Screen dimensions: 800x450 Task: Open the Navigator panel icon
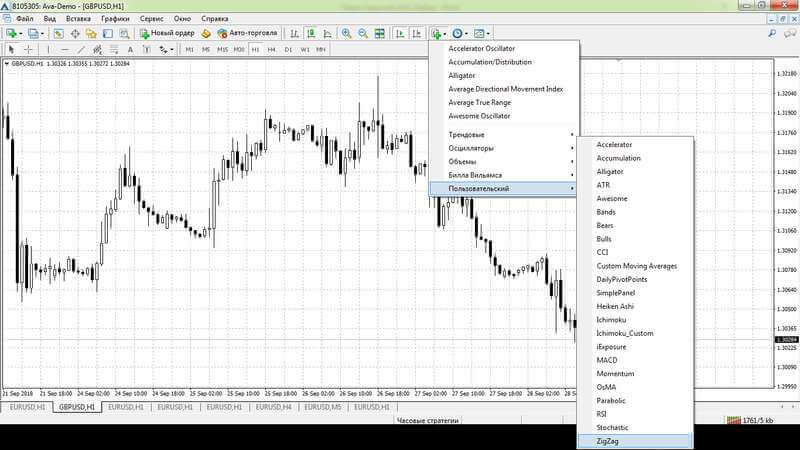(91, 34)
